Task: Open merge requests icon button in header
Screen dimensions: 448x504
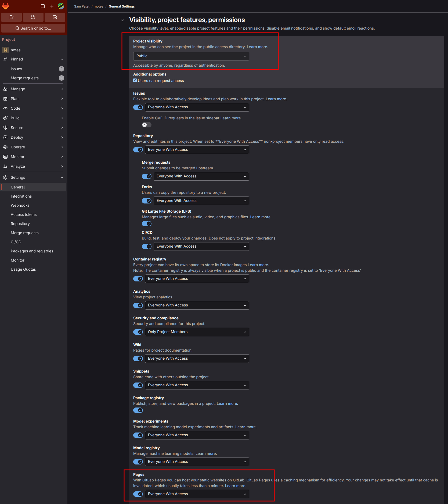Action: [x=33, y=17]
